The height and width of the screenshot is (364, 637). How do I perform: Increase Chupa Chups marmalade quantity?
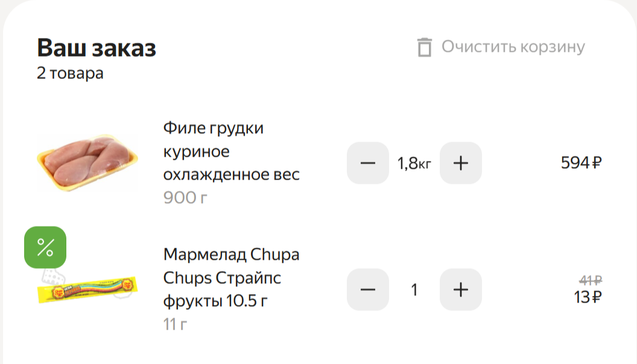461,290
